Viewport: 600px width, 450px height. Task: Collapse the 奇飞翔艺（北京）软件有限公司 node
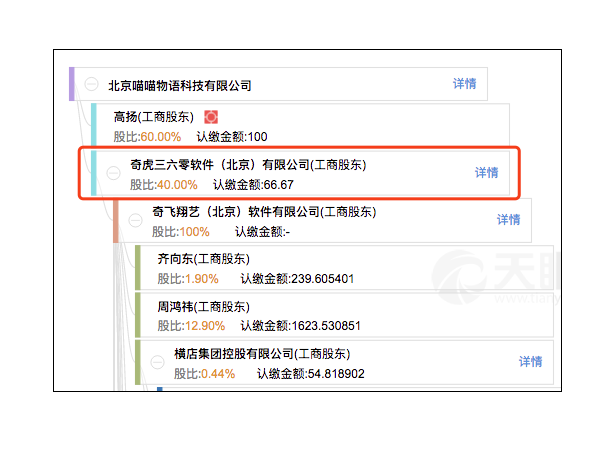[x=135, y=220]
